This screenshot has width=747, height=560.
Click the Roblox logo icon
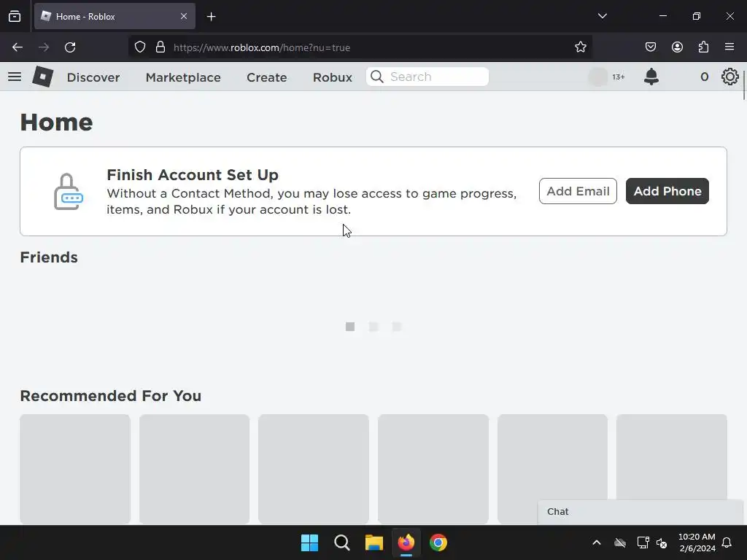pyautogui.click(x=43, y=77)
